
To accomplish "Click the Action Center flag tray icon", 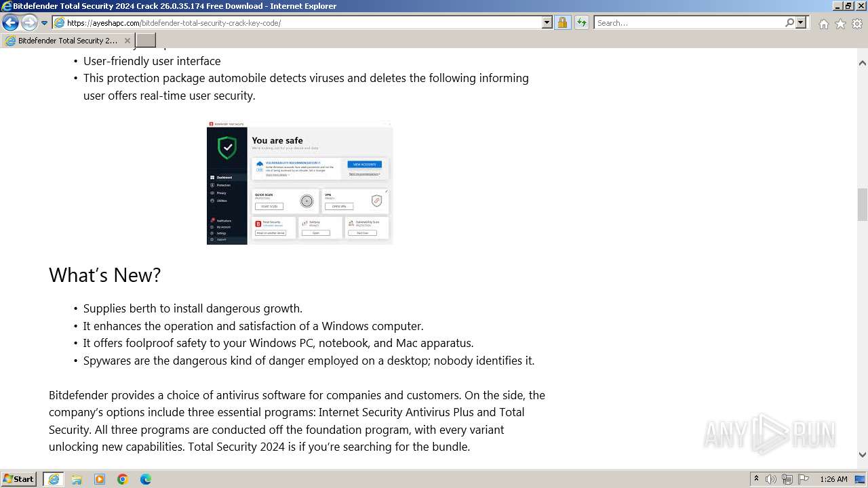I will coord(804,479).
